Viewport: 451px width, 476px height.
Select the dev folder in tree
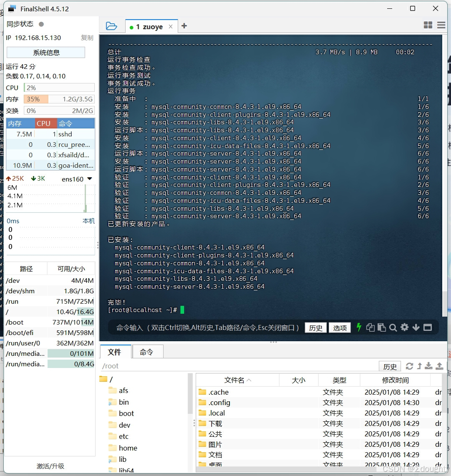[120, 425]
